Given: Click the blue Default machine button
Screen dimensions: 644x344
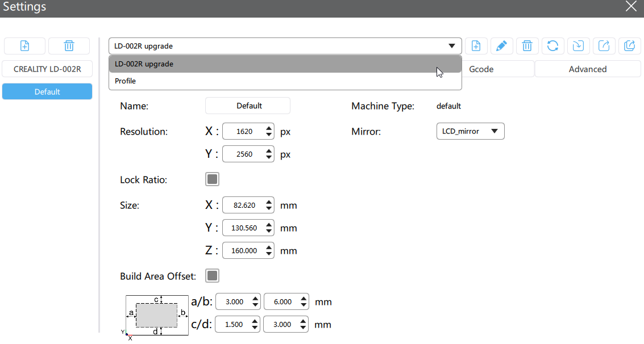Looking at the screenshot, I should point(47,91).
